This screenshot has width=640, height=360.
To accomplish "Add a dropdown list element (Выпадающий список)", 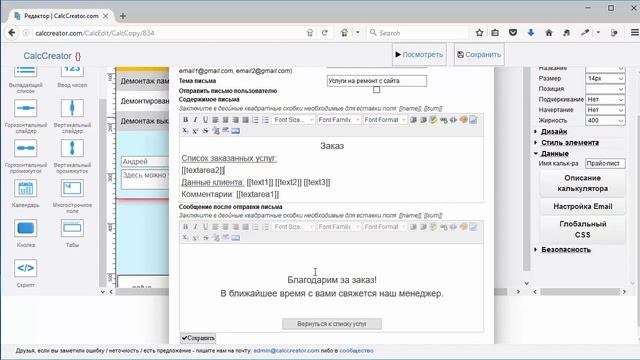I will [26, 71].
